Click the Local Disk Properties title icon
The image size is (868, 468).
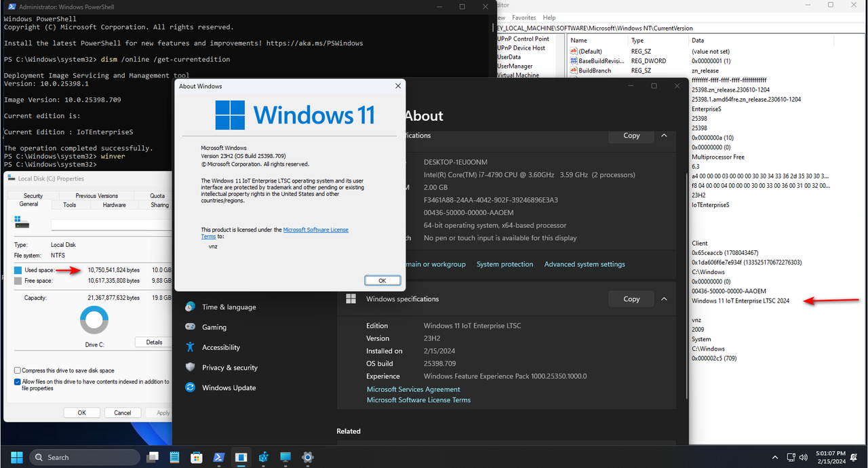(x=12, y=178)
